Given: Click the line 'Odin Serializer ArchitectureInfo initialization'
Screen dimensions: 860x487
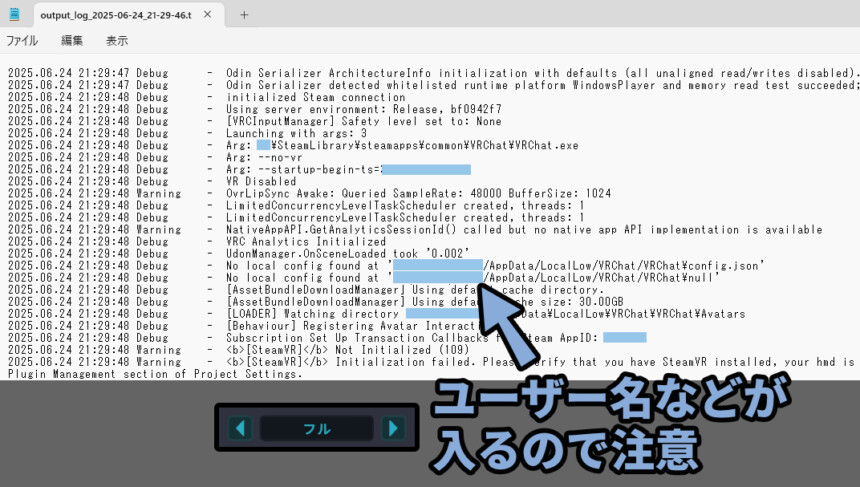Looking at the screenshot, I should pyautogui.click(x=433, y=73).
